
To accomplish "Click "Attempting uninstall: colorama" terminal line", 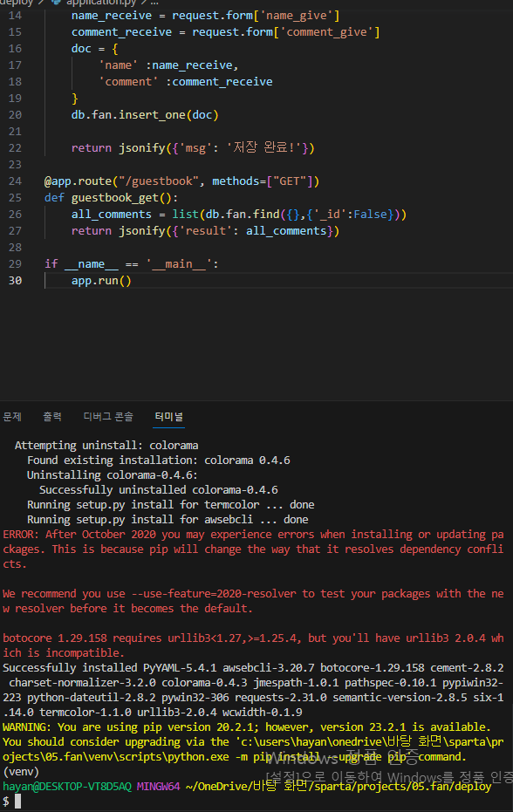I will (x=106, y=446).
